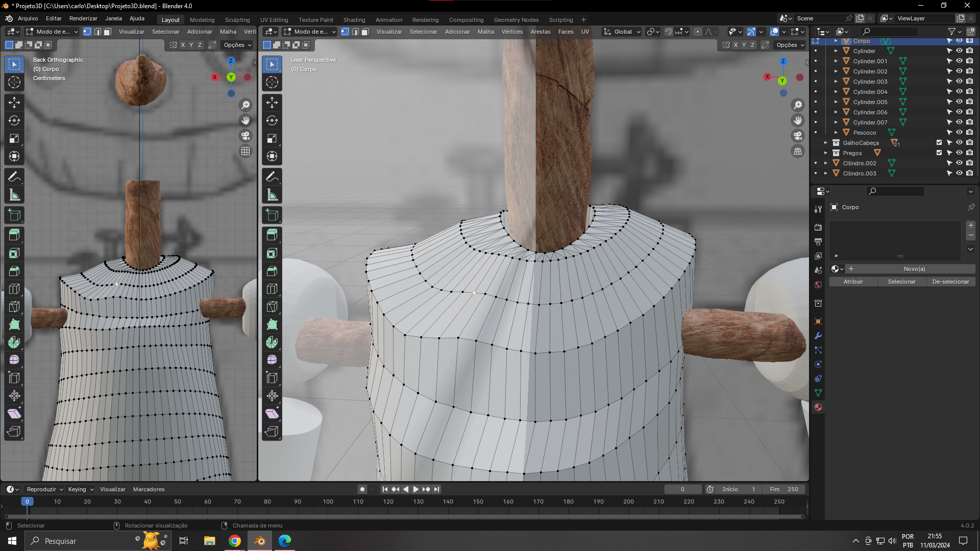Screen dimensions: 980x551
Task: Switch to the Shading workspace tab
Action: [354, 20]
